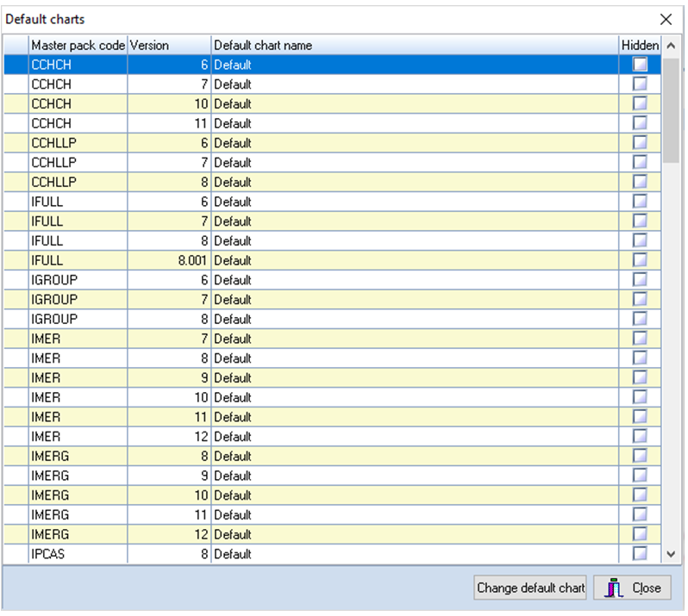
Task: Tick Hidden checkbox for CCHCH version 11
Action: pyautogui.click(x=640, y=123)
